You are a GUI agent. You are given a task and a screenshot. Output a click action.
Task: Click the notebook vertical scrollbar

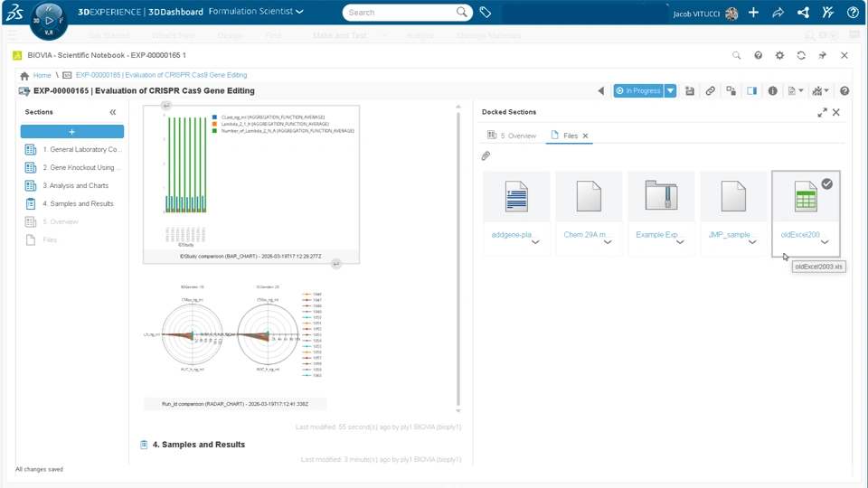(x=458, y=258)
